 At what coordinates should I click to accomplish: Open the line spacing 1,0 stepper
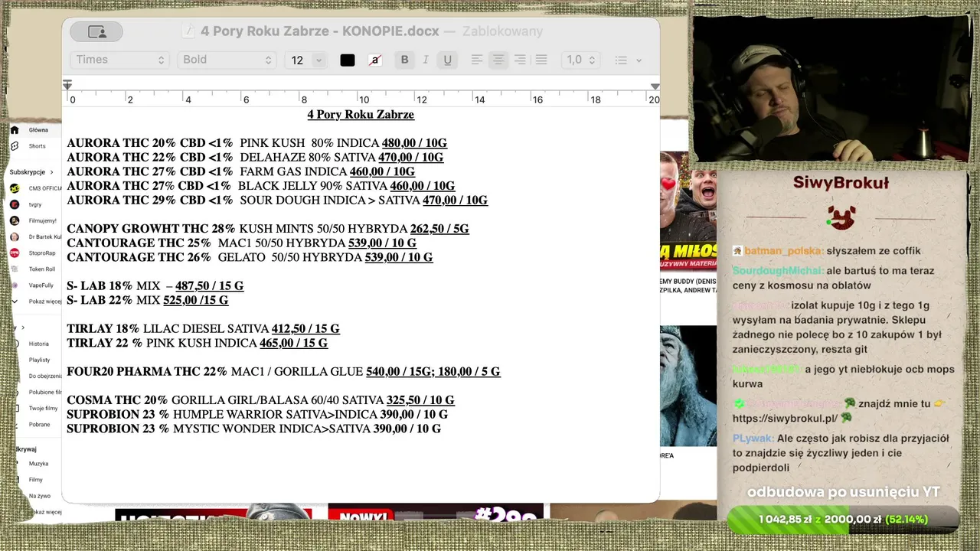[580, 60]
